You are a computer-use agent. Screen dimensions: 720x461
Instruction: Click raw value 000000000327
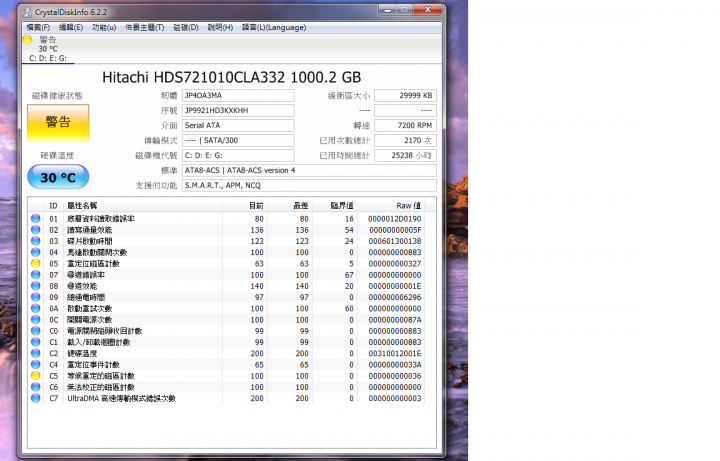(394, 264)
